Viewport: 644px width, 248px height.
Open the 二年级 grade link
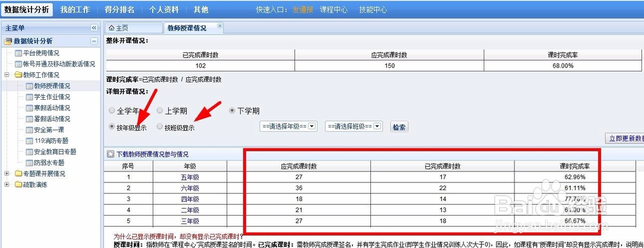pos(190,210)
